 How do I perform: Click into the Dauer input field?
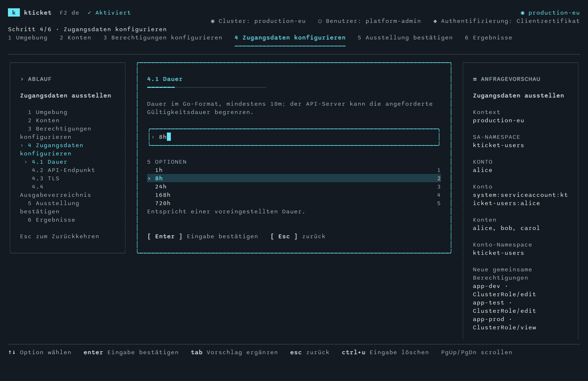click(x=294, y=137)
